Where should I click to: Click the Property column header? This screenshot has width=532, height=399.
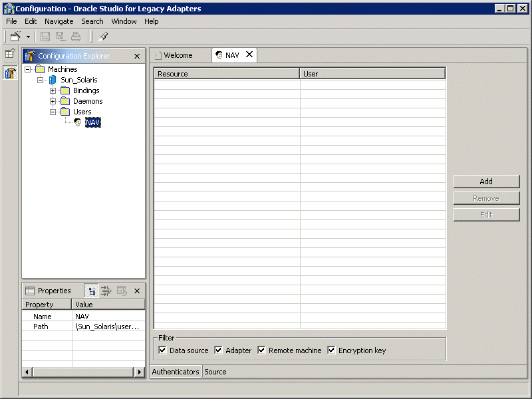(x=47, y=305)
